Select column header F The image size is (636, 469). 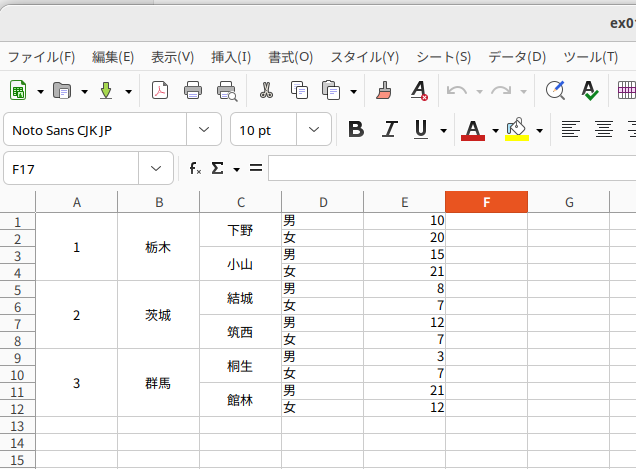pos(486,202)
